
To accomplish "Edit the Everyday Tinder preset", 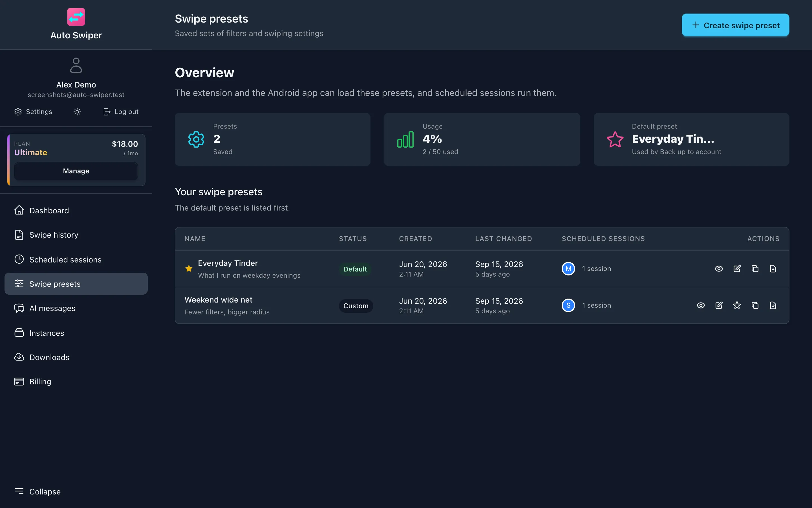I will [x=737, y=268].
